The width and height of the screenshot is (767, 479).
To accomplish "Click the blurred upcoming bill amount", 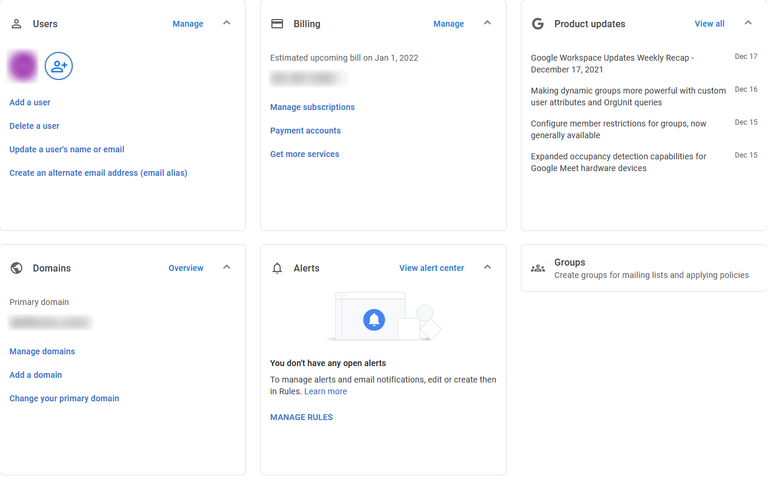I will tap(309, 78).
